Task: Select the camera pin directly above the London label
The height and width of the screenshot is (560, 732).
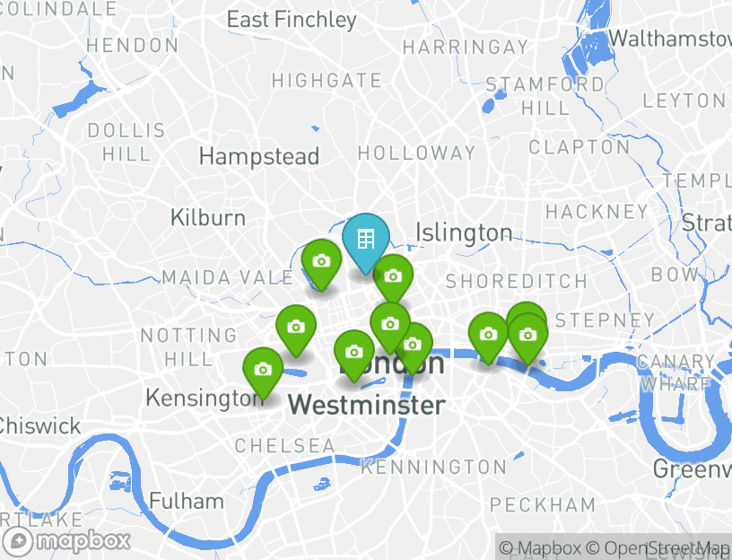Action: tap(390, 324)
